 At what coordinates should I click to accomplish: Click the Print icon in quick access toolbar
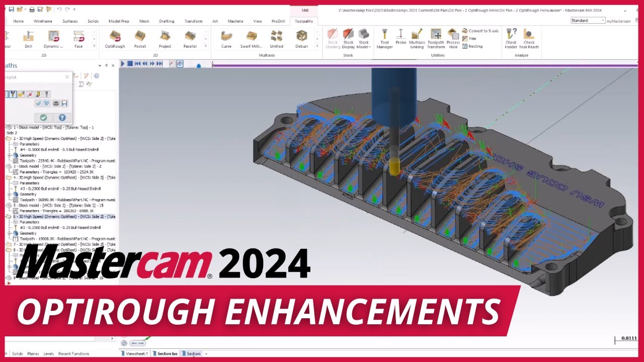click(x=32, y=10)
